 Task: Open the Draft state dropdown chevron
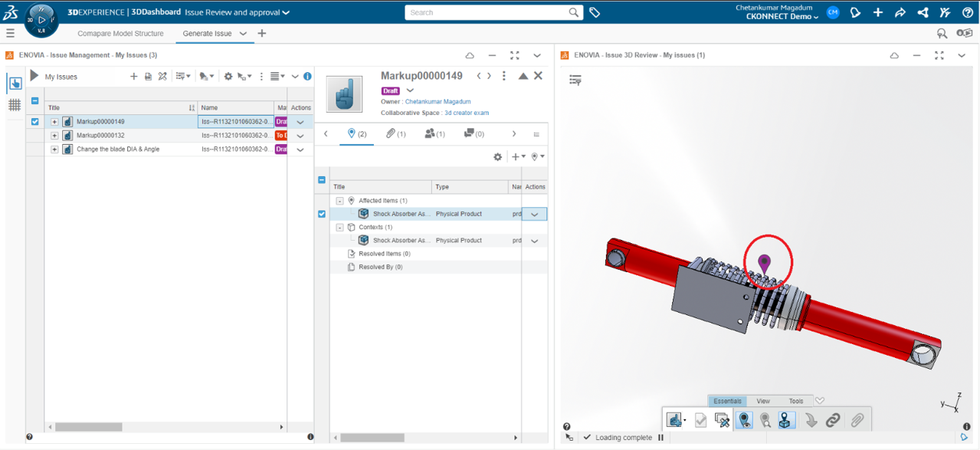tap(410, 90)
